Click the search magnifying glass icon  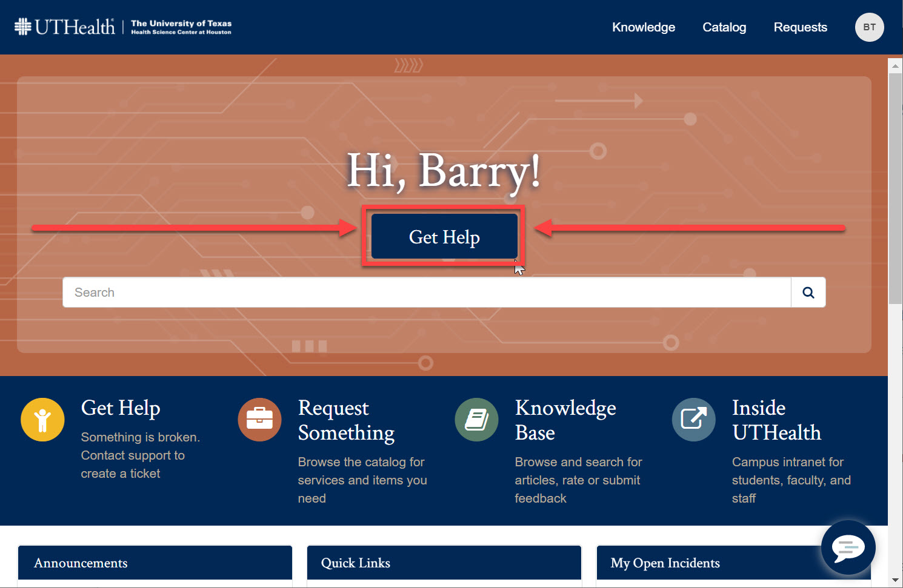(808, 292)
